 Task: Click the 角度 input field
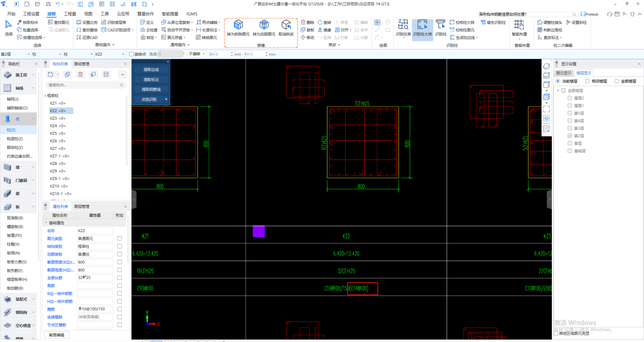tap(170, 54)
